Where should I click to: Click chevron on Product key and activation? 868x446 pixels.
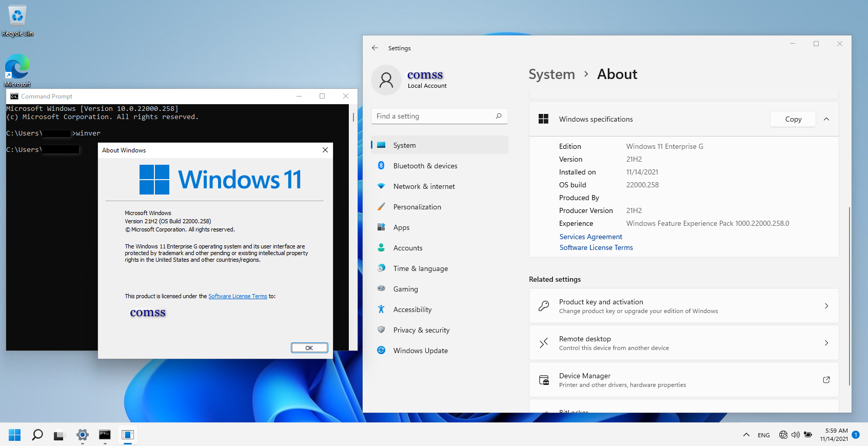pos(826,306)
